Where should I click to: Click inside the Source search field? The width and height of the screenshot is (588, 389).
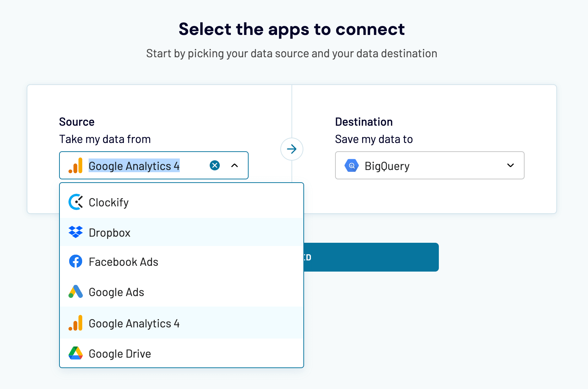[144, 165]
